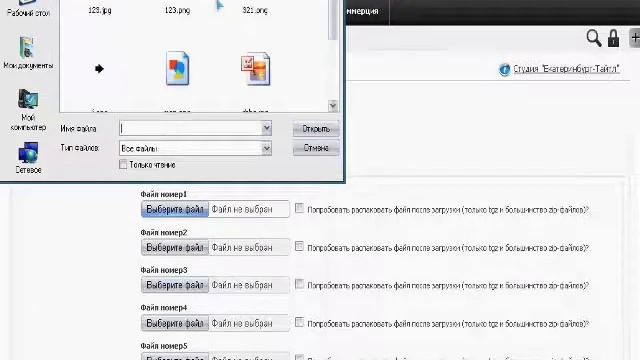
Task: Click the file list scrollbar down arrow
Action: [333, 106]
